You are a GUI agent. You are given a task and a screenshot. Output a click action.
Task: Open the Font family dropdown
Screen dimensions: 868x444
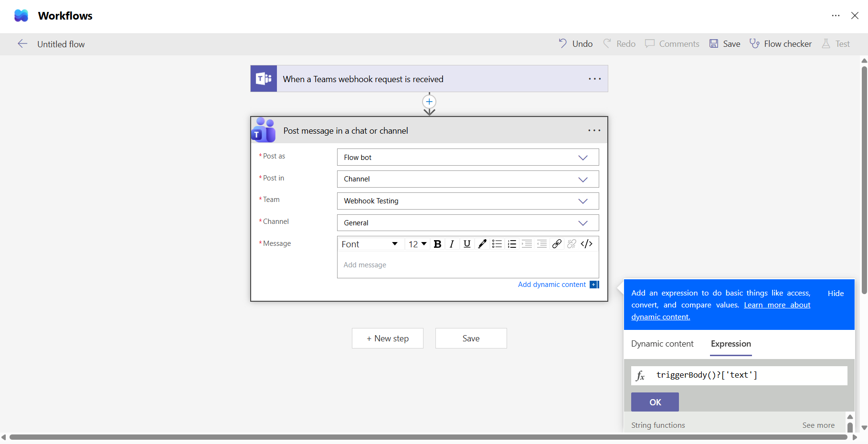[x=370, y=244]
